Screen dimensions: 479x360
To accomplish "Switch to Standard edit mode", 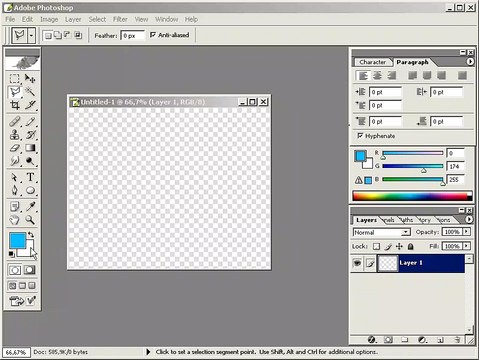I will coord(15,270).
